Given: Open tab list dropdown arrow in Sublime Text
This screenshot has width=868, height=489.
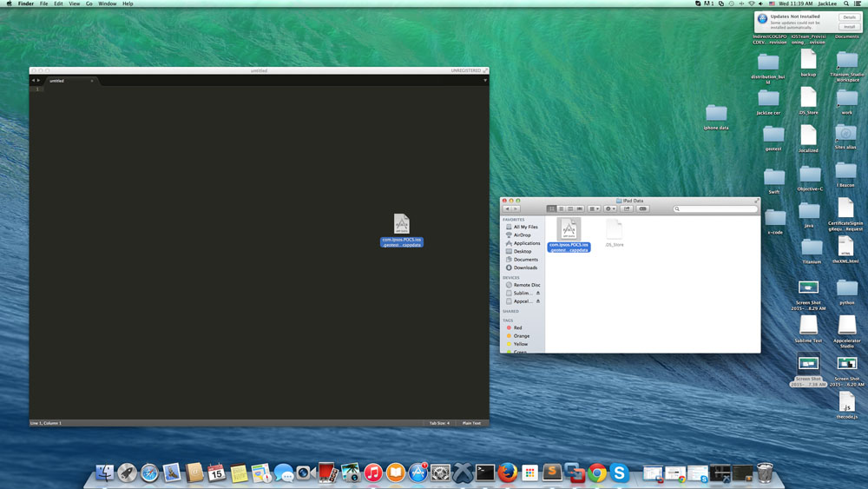Looking at the screenshot, I should [485, 81].
